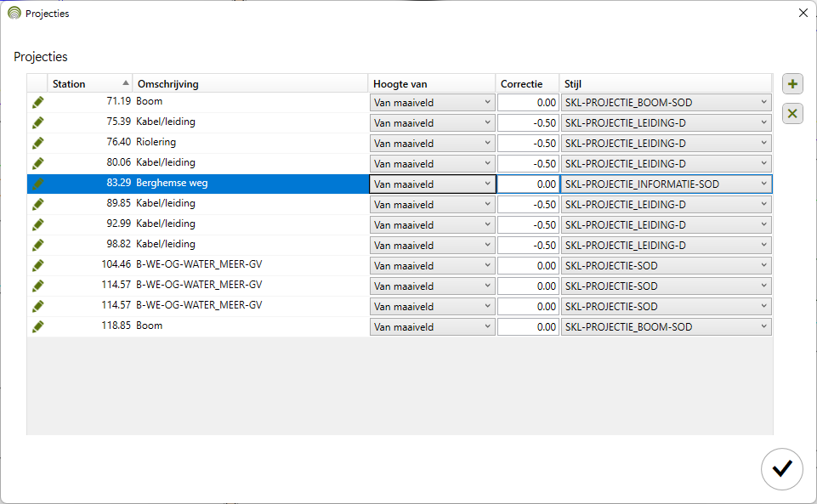Close the Projecties dialog
The height and width of the screenshot is (504, 817).
pos(803,13)
